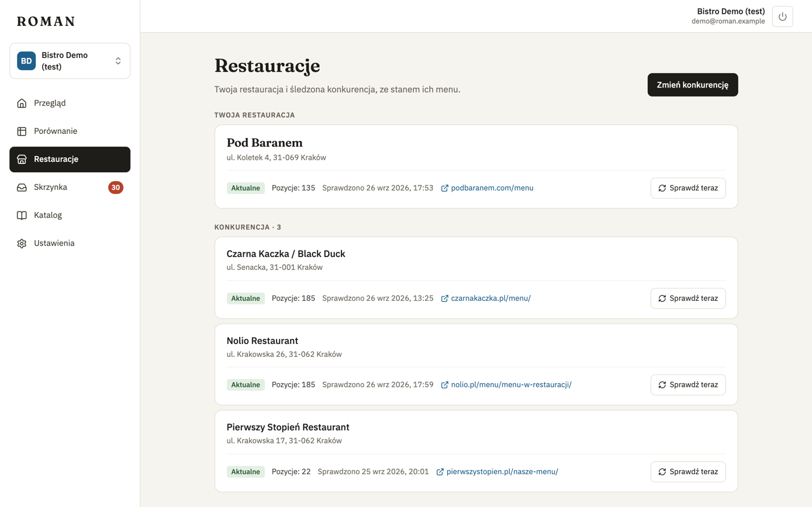This screenshot has width=812, height=507.
Task: Click the Pierwszy Stopień Restaurant title
Action: click(x=288, y=428)
